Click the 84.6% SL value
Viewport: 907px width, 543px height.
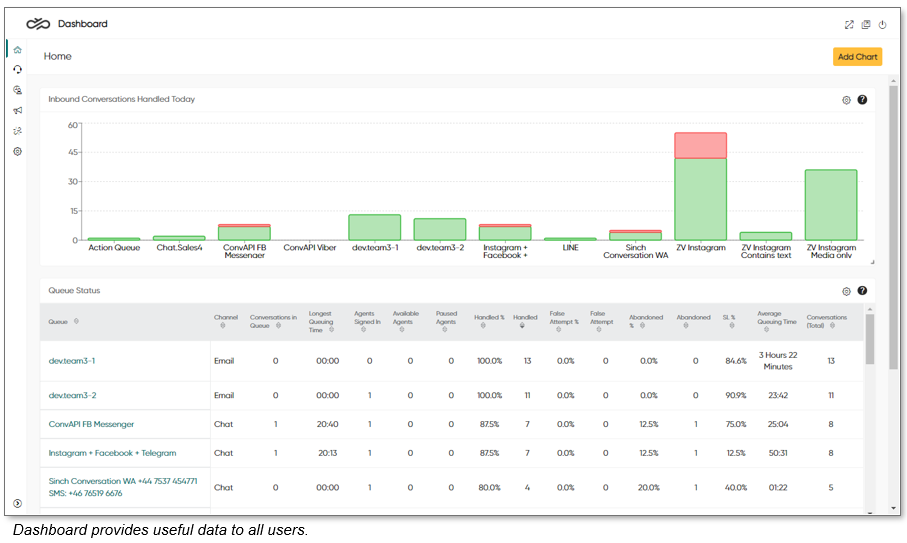coord(736,361)
